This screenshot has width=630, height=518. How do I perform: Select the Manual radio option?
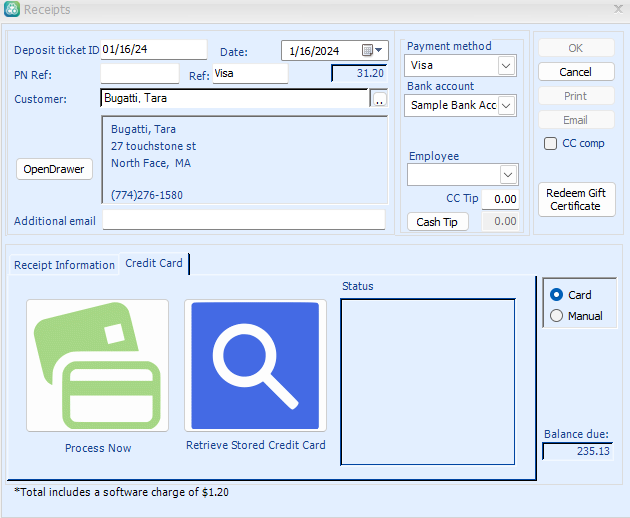pyautogui.click(x=556, y=315)
